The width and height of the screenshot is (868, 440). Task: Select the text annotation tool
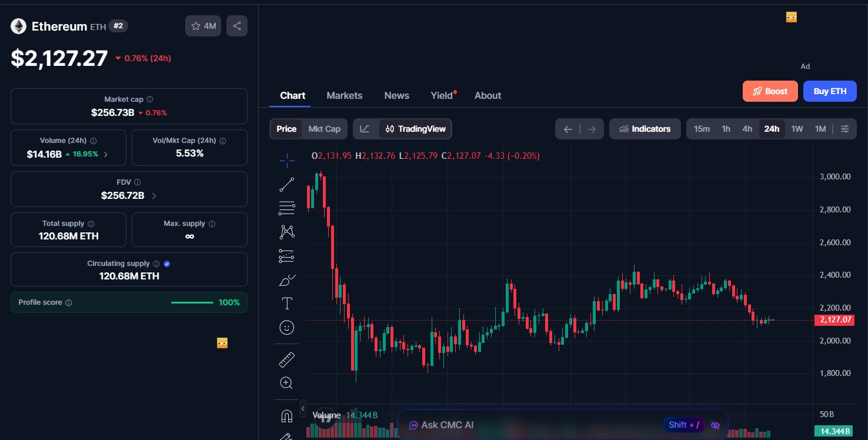coord(287,304)
